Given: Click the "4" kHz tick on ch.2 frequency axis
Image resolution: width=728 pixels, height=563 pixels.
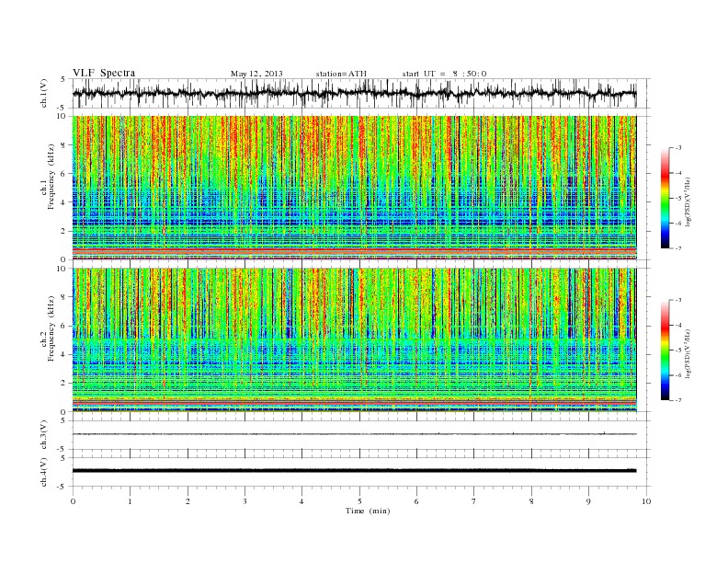Looking at the screenshot, I should pyautogui.click(x=63, y=354).
